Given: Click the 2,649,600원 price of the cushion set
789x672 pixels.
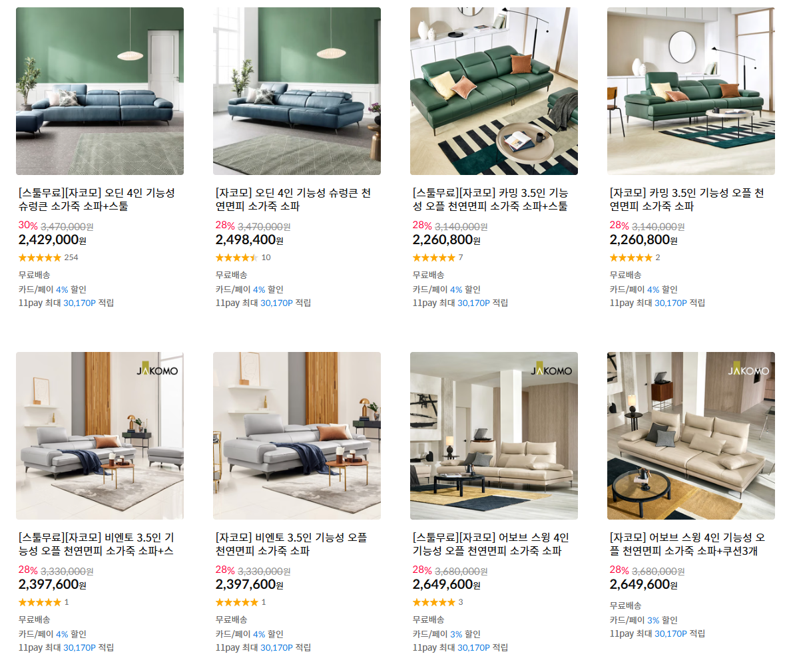Looking at the screenshot, I should click(x=644, y=584).
